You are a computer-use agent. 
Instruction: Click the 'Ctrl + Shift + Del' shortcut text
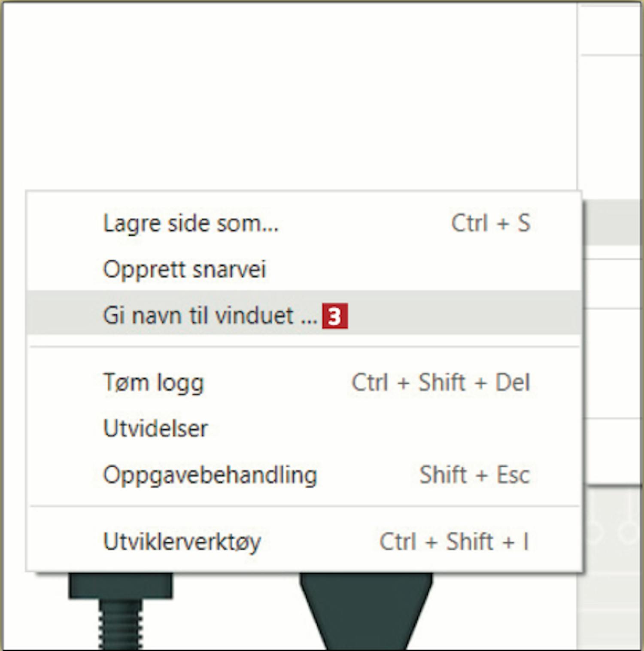click(x=441, y=382)
